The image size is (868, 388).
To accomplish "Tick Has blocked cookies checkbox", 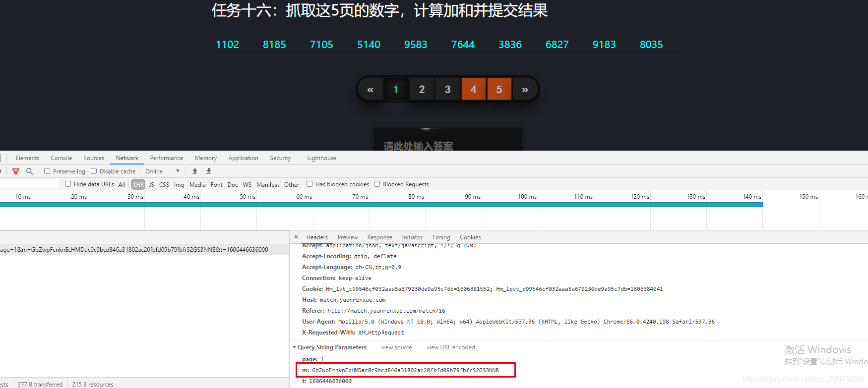I will (310, 184).
